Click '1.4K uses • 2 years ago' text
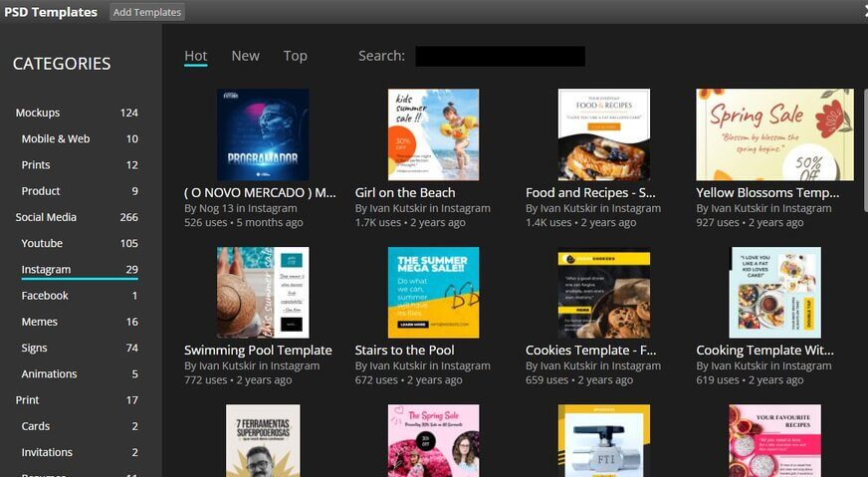The image size is (868, 477). (580, 223)
